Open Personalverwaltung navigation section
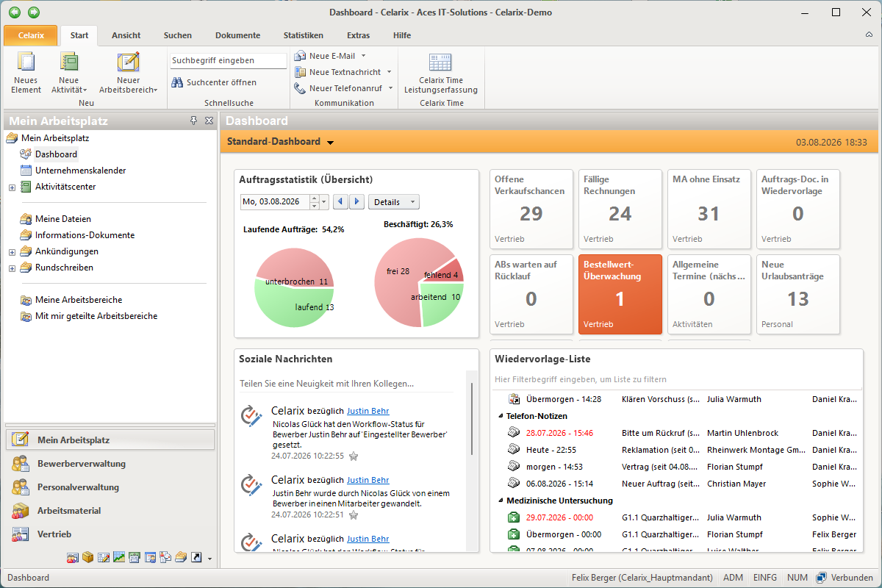Screen dimensions: 882x588 click(x=110, y=487)
